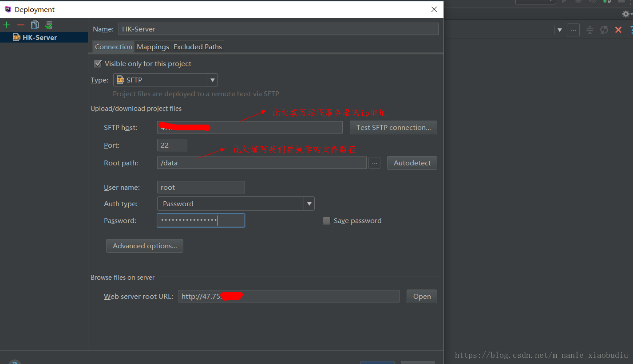Image resolution: width=633 pixels, height=364 pixels.
Task: Open the Excluded Paths tab
Action: pyautogui.click(x=198, y=47)
